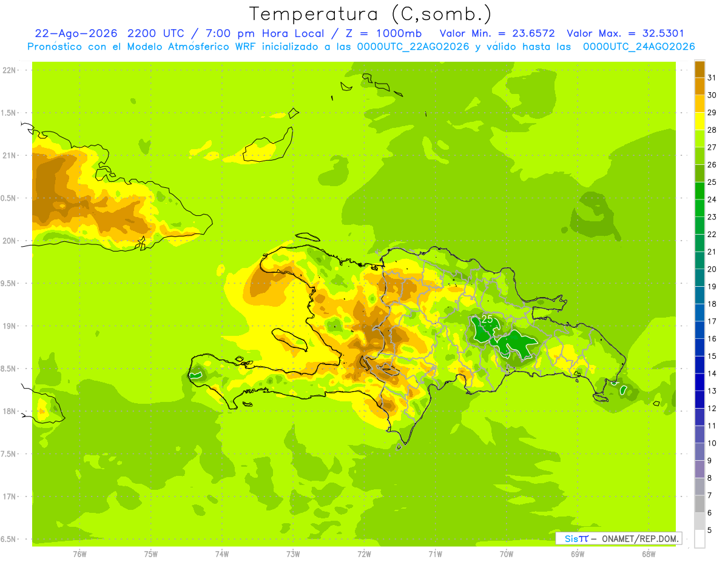Click the legend value '31'

(712, 78)
